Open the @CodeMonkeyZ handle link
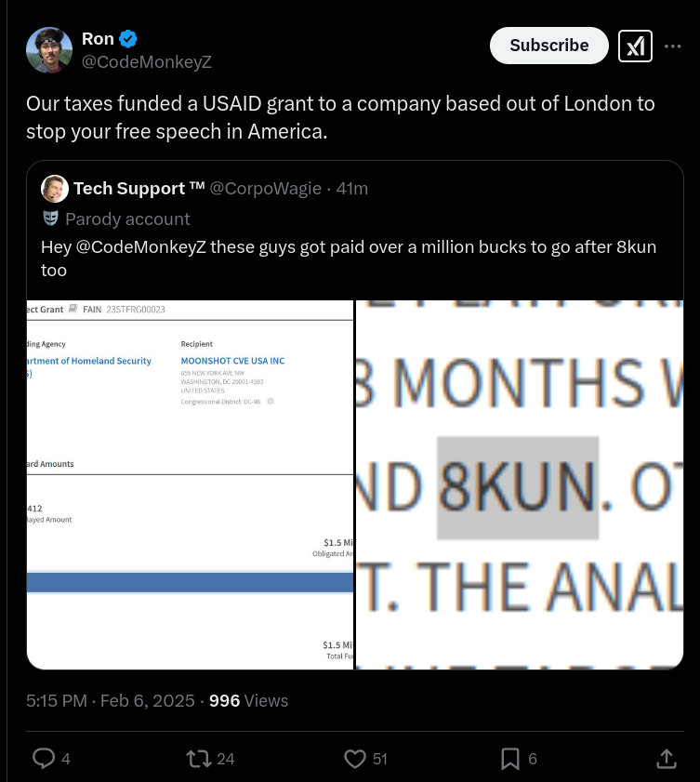The height and width of the screenshot is (782, 700). 147,62
